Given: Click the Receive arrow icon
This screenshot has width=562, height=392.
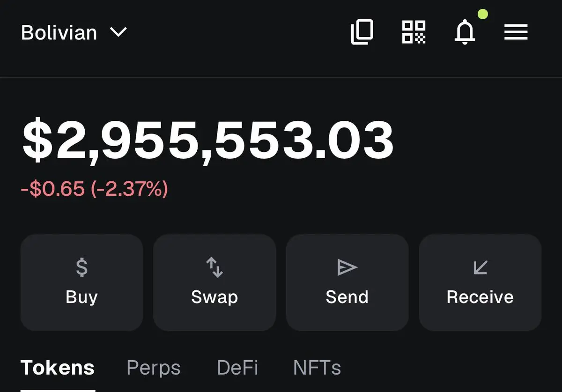Looking at the screenshot, I should coord(480,267).
